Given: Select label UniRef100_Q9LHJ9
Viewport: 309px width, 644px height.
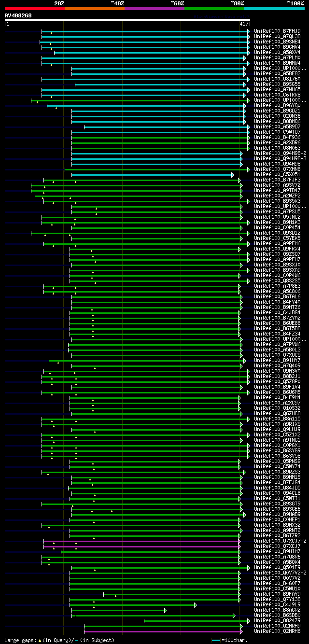Looking at the screenshot, I should [277, 429].
